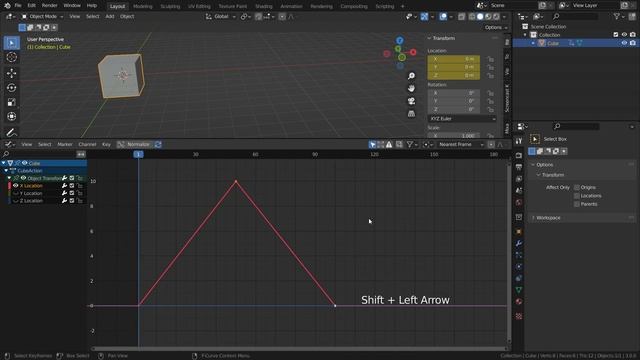
Task: Collapse the Object Transforms group
Action: 9,178
